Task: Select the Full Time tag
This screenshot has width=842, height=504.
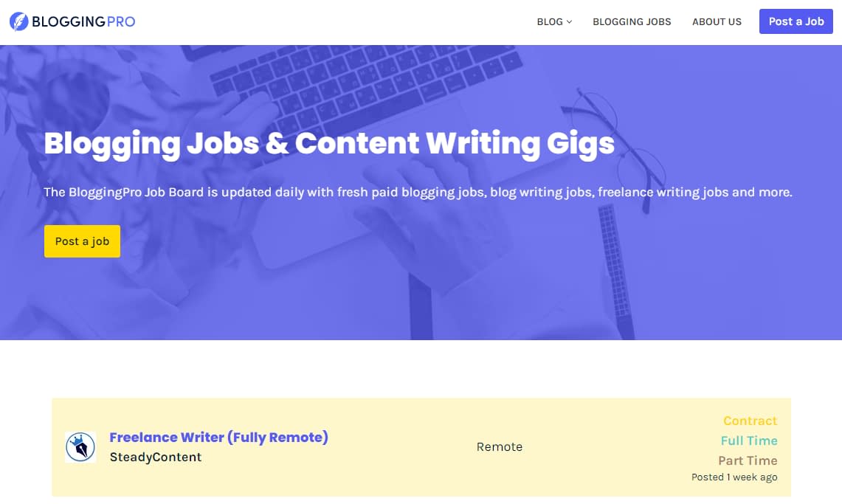Action: coord(749,441)
